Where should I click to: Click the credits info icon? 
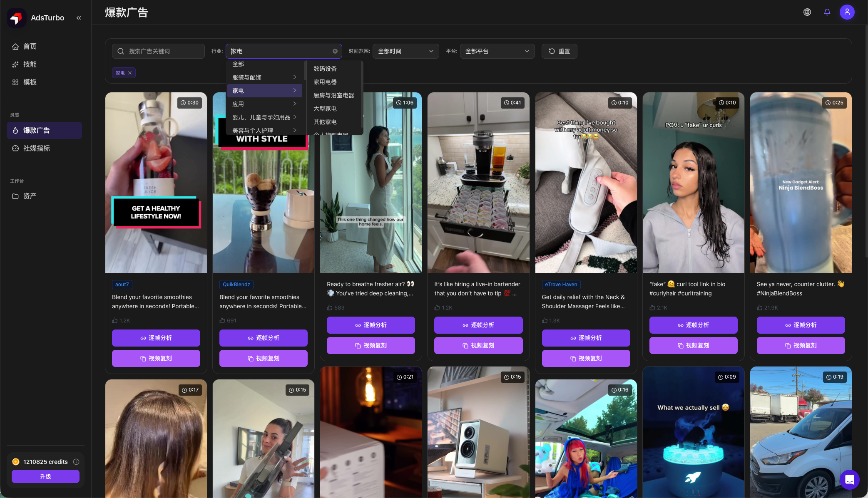[x=76, y=462]
